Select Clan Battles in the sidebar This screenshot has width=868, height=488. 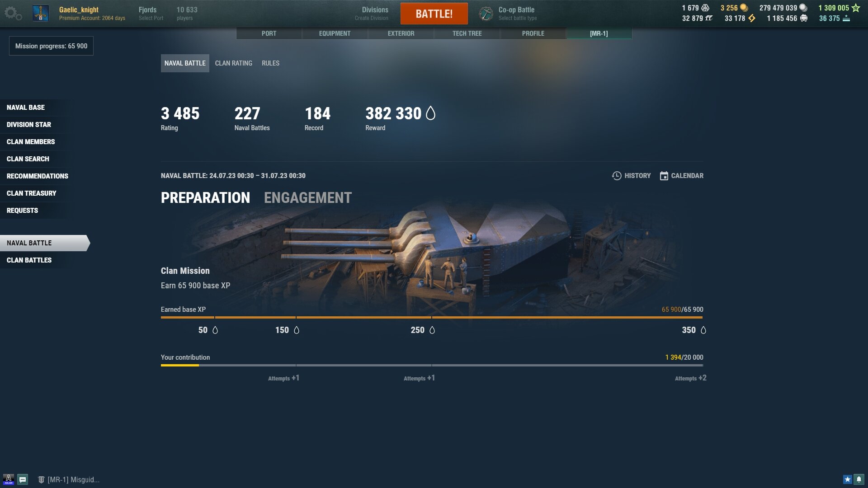pos(29,260)
